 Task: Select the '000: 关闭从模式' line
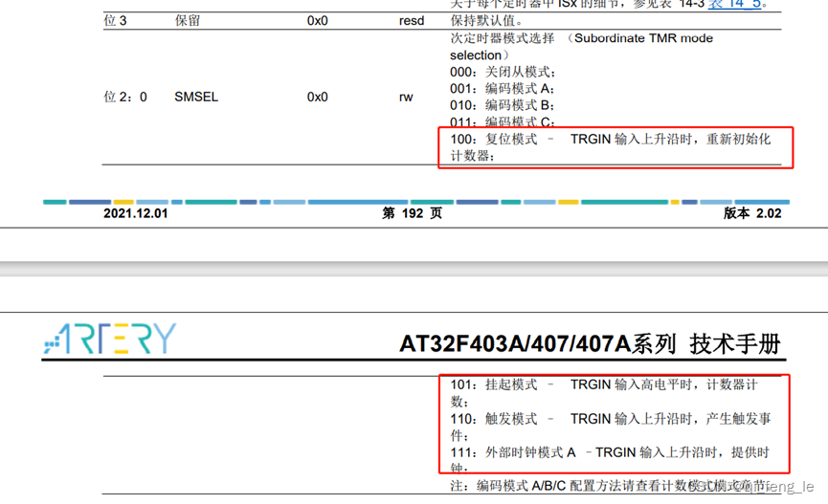(x=503, y=72)
